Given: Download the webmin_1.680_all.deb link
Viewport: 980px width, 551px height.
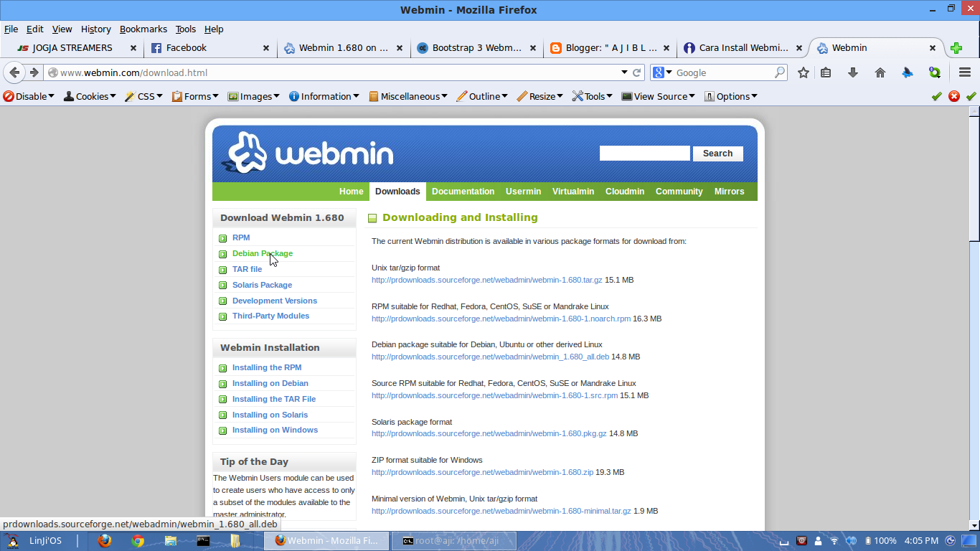Looking at the screenshot, I should coord(490,357).
